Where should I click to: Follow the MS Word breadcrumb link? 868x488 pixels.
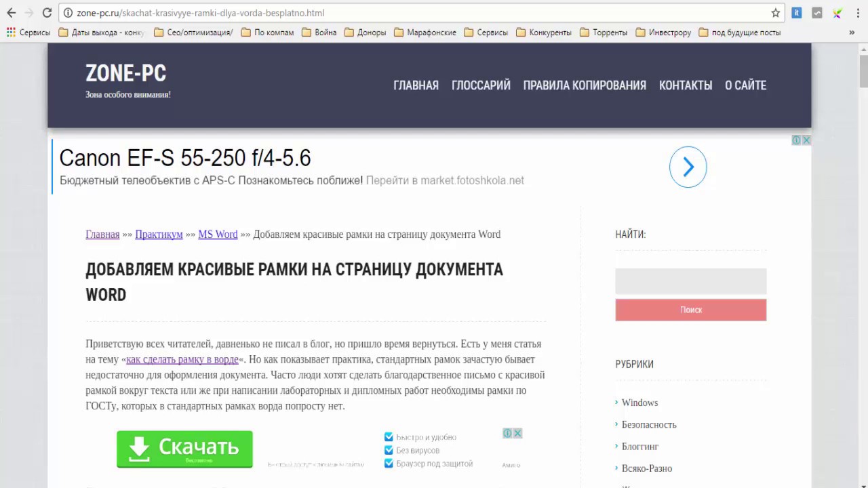(x=218, y=235)
